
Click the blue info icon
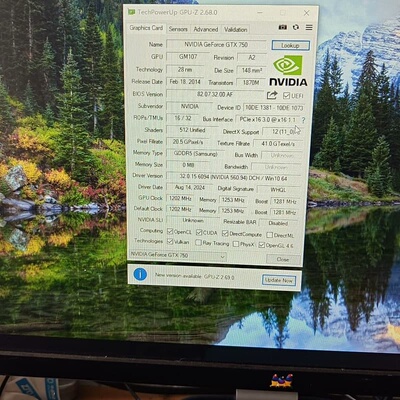[x=140, y=274]
